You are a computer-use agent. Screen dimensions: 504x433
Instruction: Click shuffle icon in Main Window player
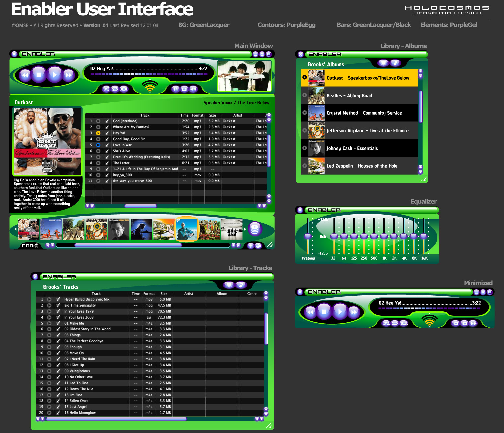pos(106,89)
